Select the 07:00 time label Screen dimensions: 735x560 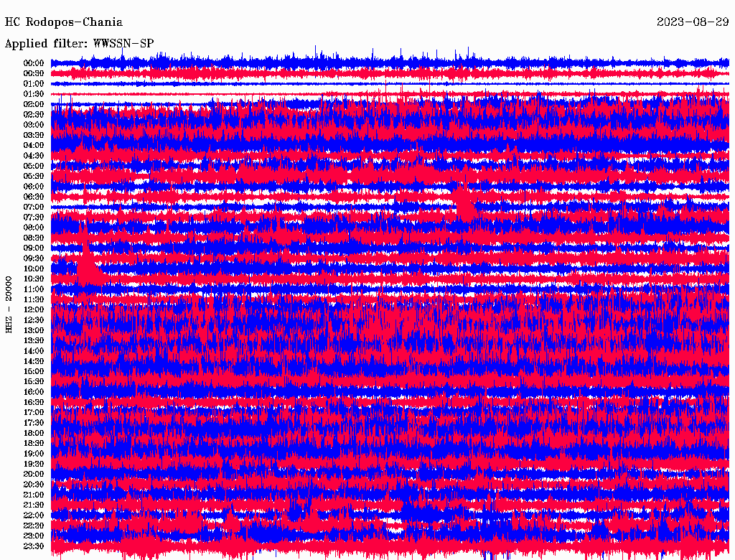click(34, 207)
